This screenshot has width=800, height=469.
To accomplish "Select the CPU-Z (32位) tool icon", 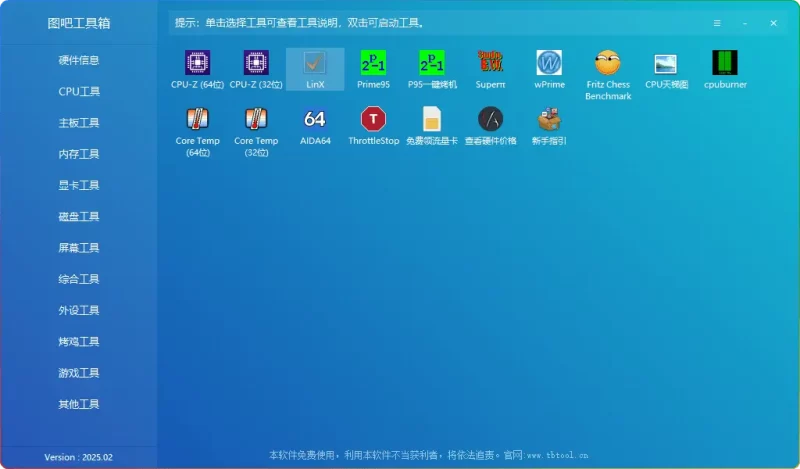I will pyautogui.click(x=256, y=63).
